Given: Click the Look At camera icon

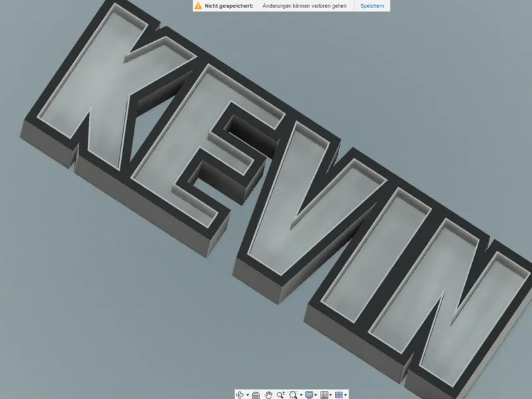Looking at the screenshot, I should click(256, 395).
